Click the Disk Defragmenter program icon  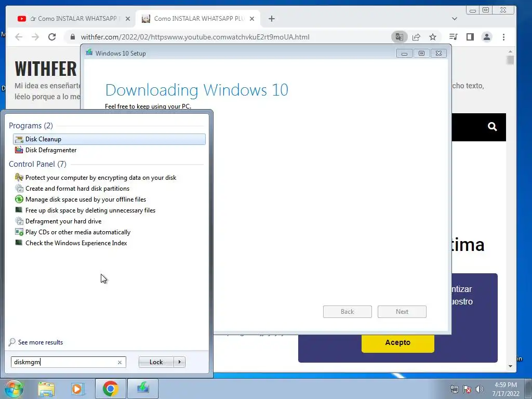pos(19,150)
